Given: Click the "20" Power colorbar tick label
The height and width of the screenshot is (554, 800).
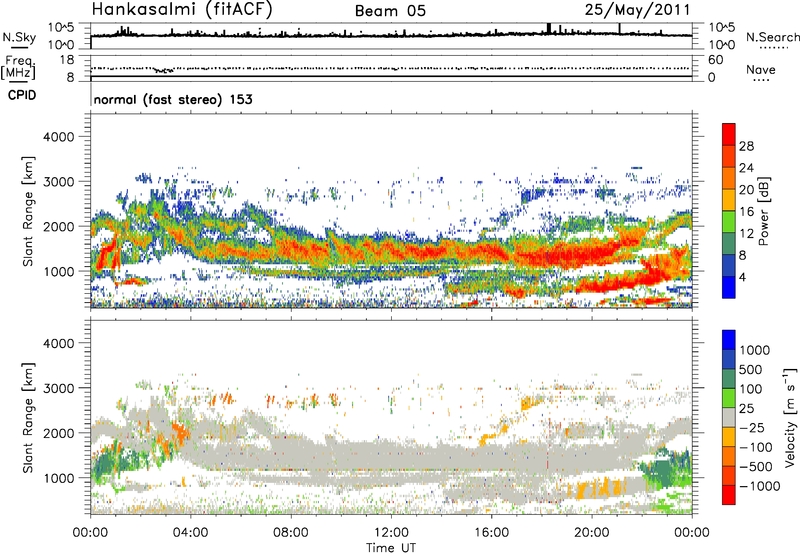Looking at the screenshot, I should point(746,190).
